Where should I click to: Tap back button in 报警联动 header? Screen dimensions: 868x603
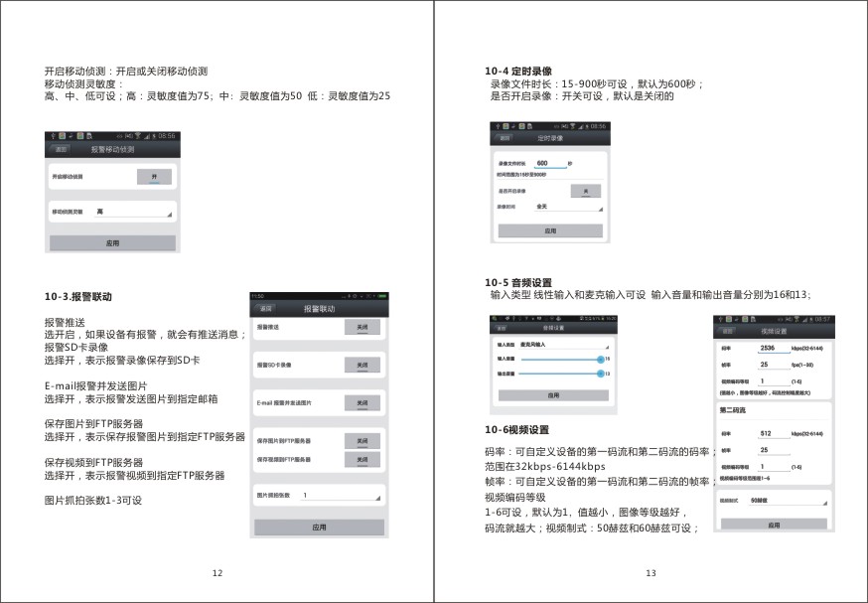point(266,308)
